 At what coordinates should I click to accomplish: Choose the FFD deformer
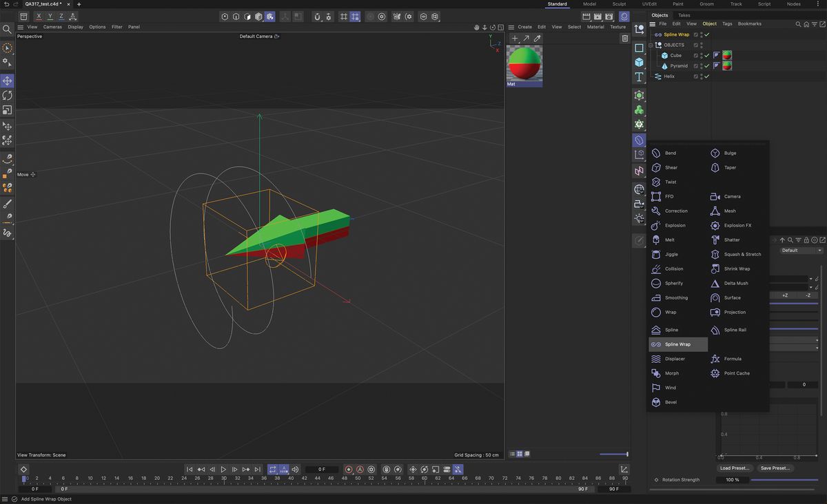[670, 196]
